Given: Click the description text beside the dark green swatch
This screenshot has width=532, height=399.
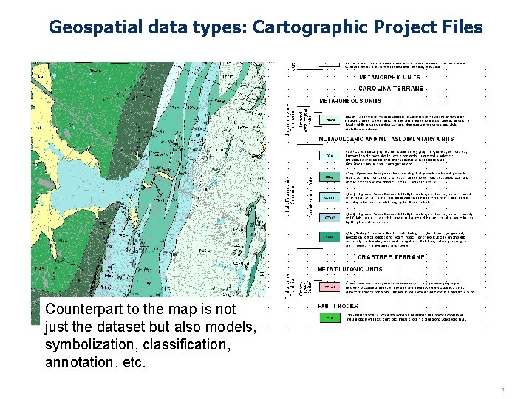Looking at the screenshot, I should pyautogui.click(x=406, y=239).
